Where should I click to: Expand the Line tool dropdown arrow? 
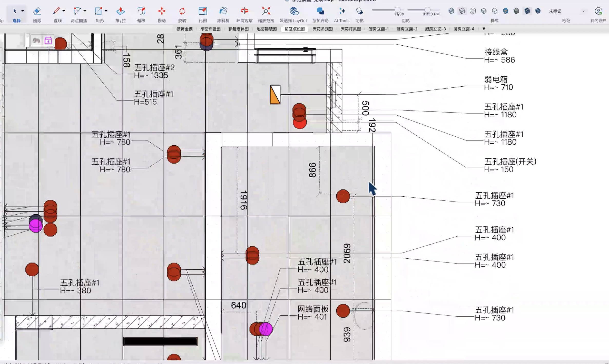64,11
